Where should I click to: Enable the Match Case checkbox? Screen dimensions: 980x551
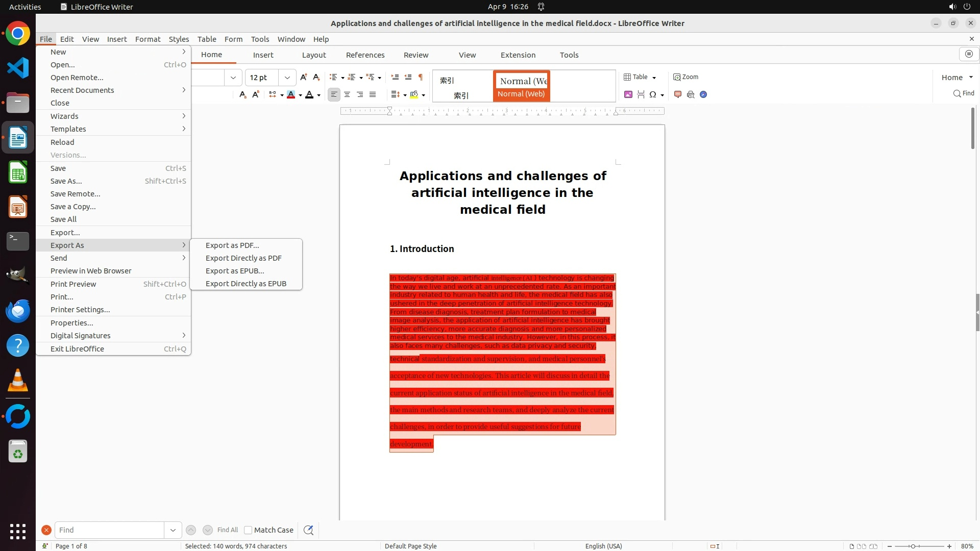248,530
